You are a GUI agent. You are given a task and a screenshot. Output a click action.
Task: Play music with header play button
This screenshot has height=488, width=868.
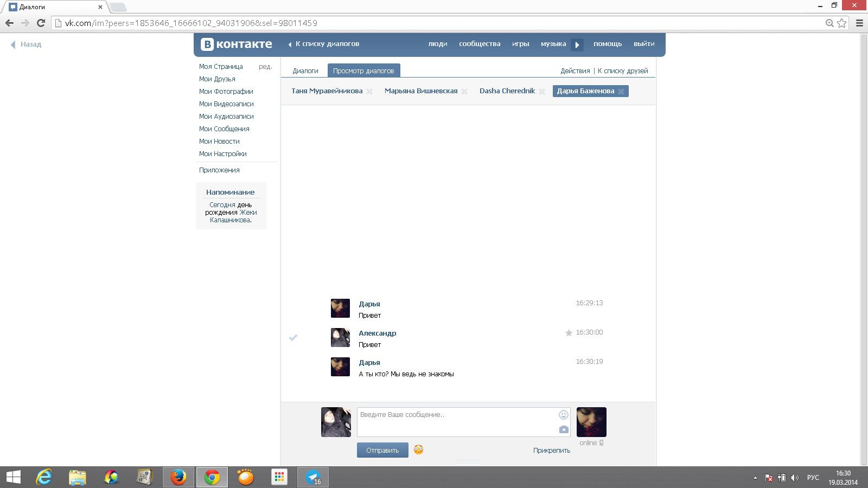pos(577,44)
